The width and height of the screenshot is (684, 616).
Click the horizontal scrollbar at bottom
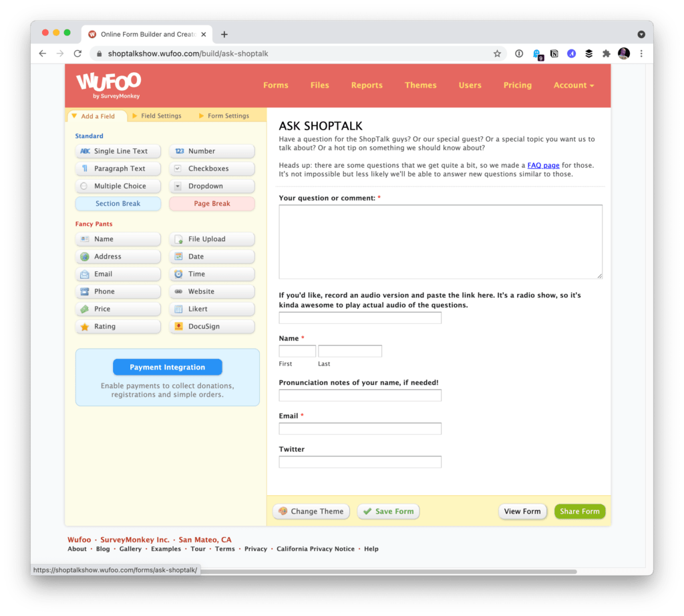point(388,571)
